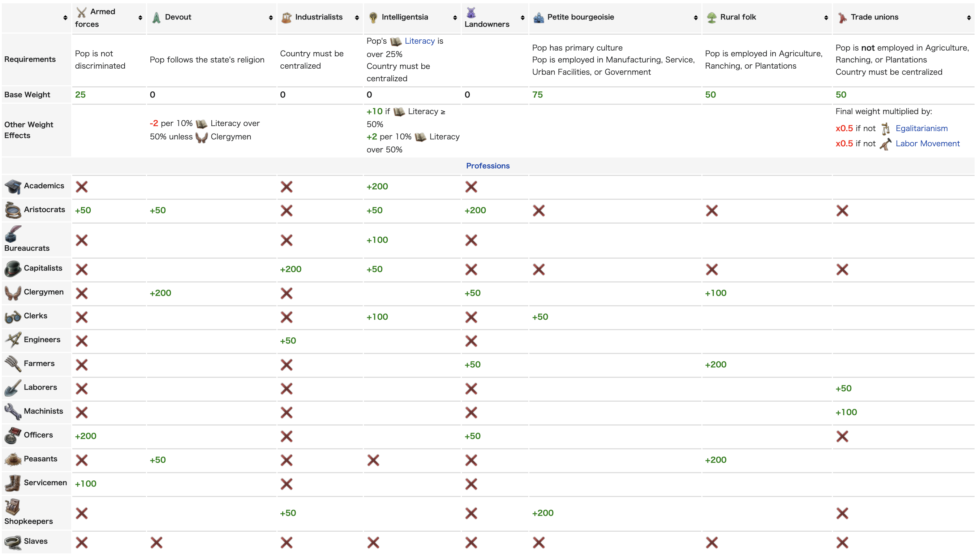This screenshot has height=557, width=980.
Task: Open the Egalitarianism link
Action: pyautogui.click(x=921, y=128)
